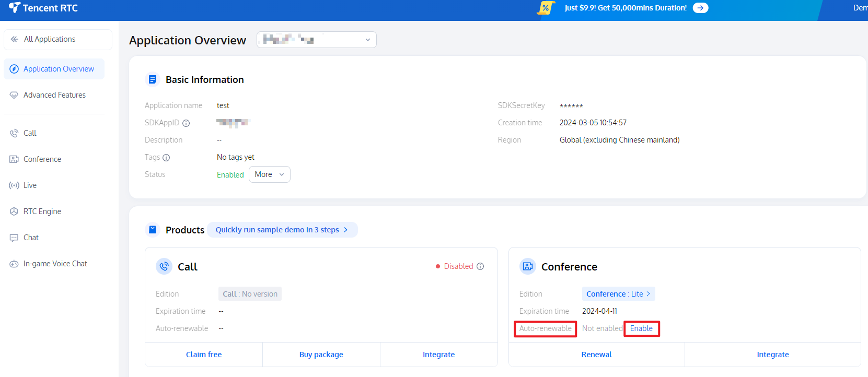Click the Call phone icon in sidebar
868x377 pixels.
14,133
